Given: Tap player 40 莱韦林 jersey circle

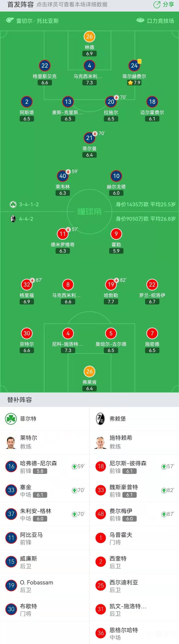Looking at the screenshot, I should tap(63, 176).
